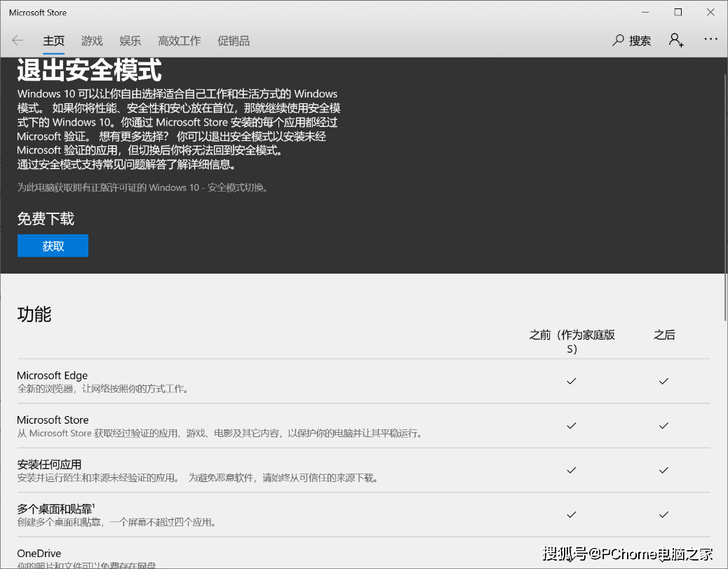Maximize the Microsoft Store window
Viewport: 728px width, 569px height.
click(678, 13)
